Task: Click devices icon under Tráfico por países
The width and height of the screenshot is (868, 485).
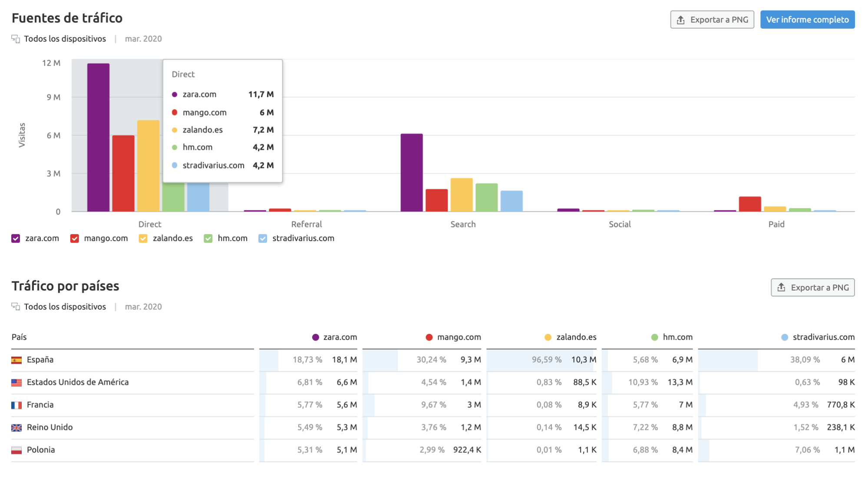Action: click(x=16, y=307)
